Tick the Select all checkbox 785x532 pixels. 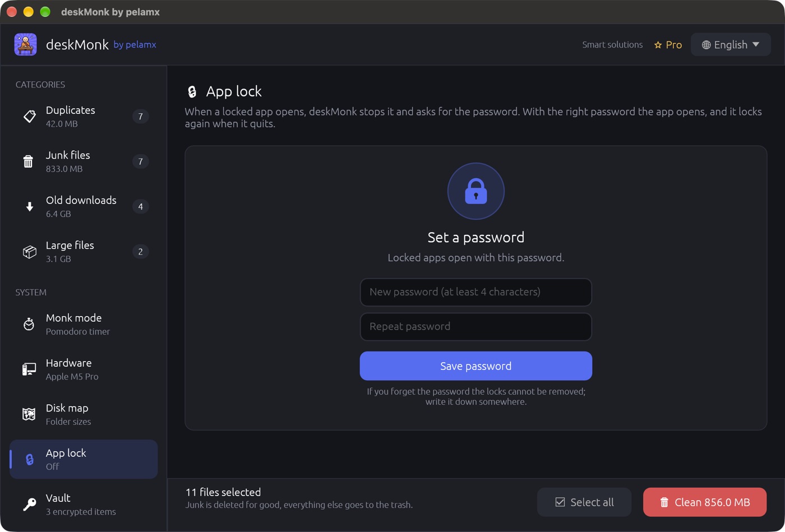[560, 502]
